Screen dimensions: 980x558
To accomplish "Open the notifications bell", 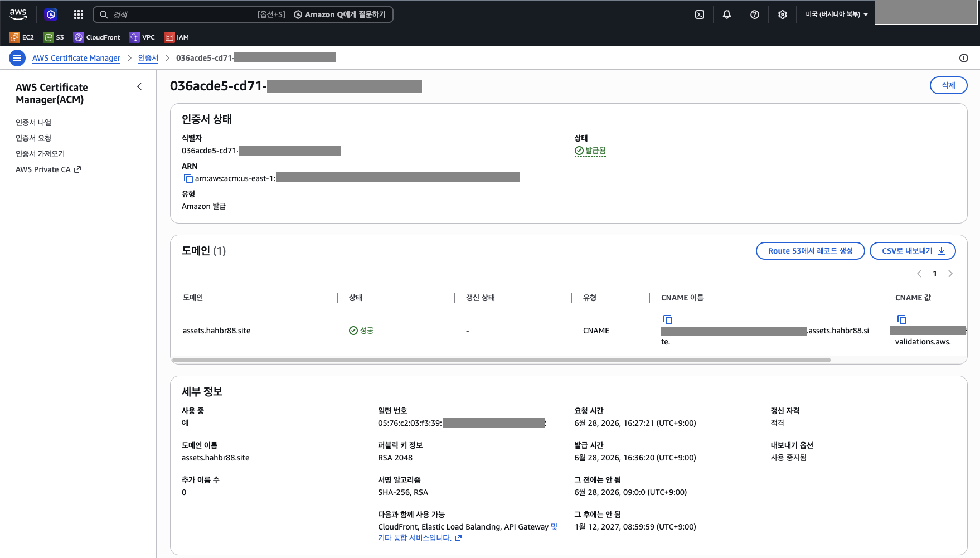I will pyautogui.click(x=727, y=14).
